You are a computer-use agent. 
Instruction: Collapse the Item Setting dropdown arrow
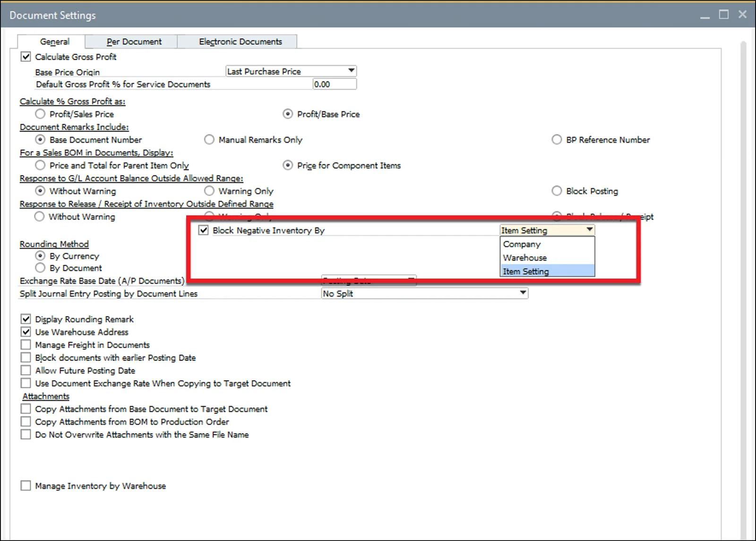(x=590, y=230)
